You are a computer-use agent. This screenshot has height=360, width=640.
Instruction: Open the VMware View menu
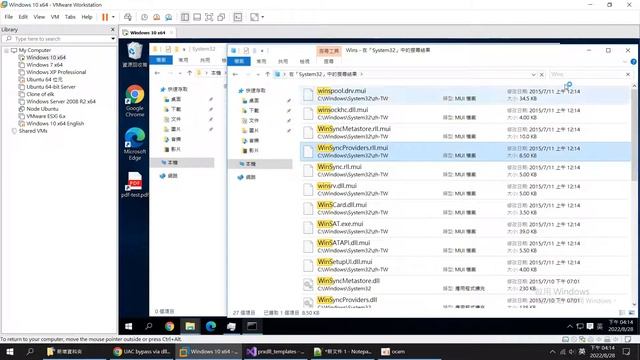pos(39,17)
